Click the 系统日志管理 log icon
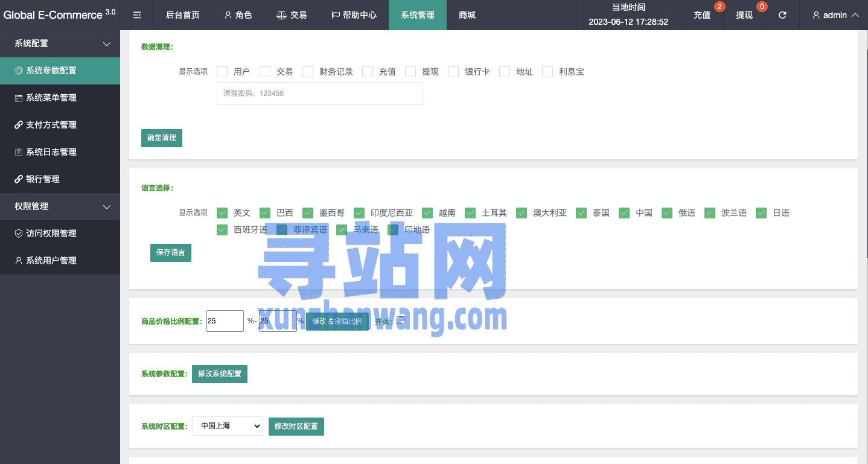 pos(19,152)
